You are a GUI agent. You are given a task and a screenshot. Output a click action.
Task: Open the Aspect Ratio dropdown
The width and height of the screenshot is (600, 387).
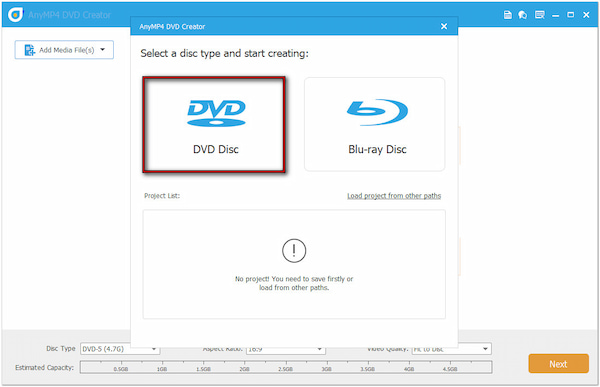click(285, 350)
